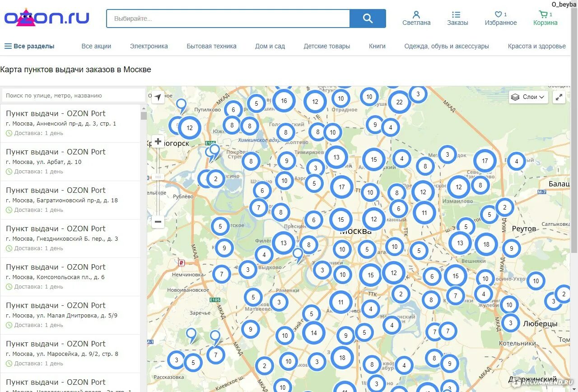This screenshot has width=578, height=392.
Task: Click the magnifier search button
Action: [x=368, y=19]
